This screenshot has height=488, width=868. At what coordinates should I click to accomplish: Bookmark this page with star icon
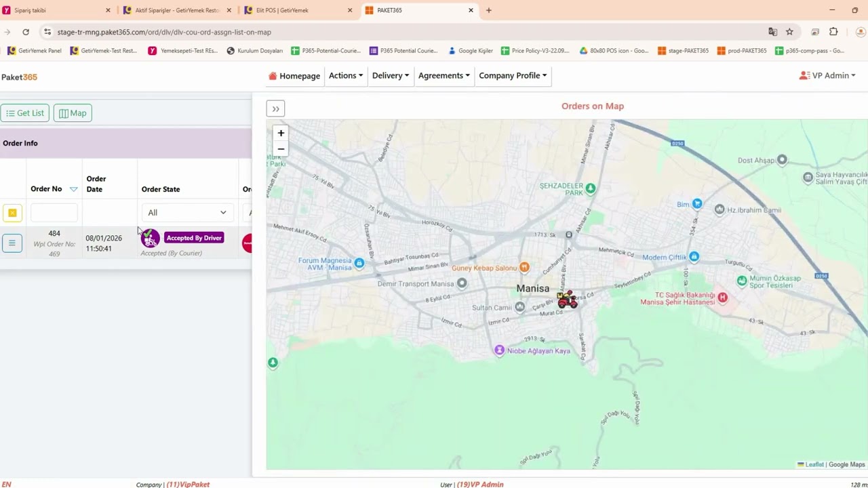[x=789, y=32]
